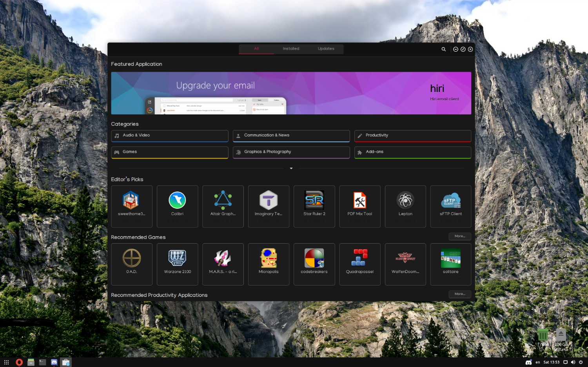Open the Colibri app in Editor's Picks

177,206
